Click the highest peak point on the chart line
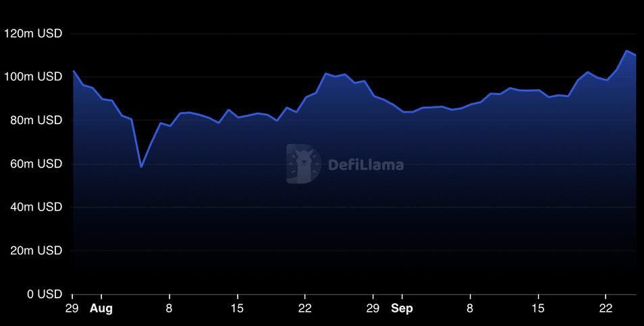This screenshot has width=644, height=326. [626, 51]
